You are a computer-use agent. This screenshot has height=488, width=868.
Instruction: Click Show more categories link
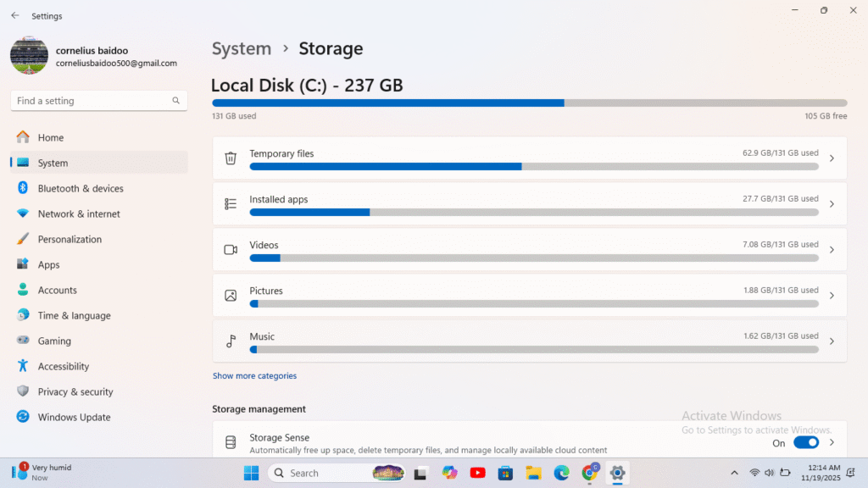click(x=254, y=376)
